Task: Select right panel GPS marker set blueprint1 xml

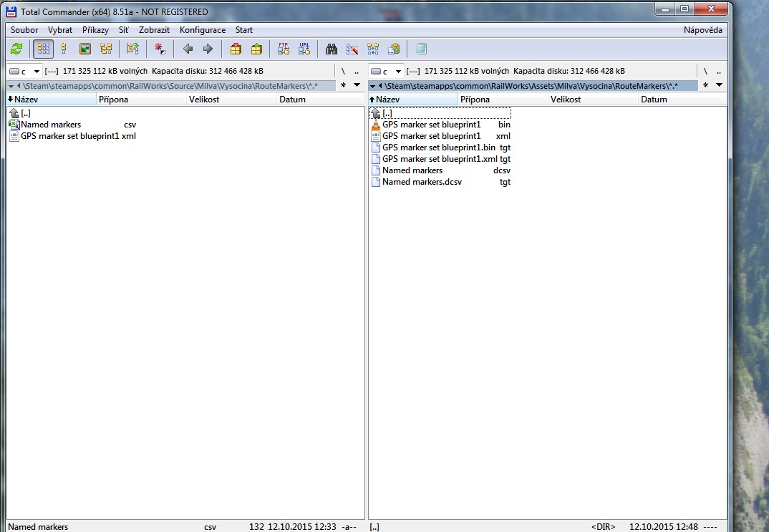Action: pyautogui.click(x=440, y=136)
